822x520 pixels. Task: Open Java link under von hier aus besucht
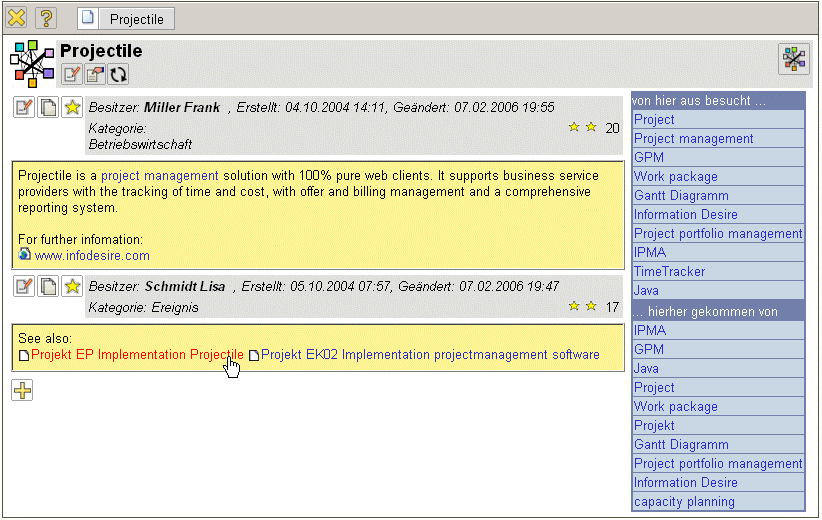(646, 290)
